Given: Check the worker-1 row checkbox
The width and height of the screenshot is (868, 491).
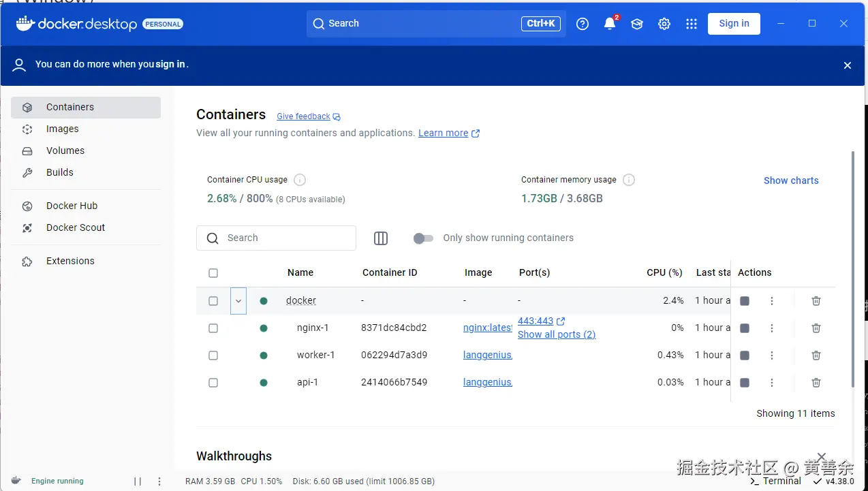Looking at the screenshot, I should coord(213,355).
